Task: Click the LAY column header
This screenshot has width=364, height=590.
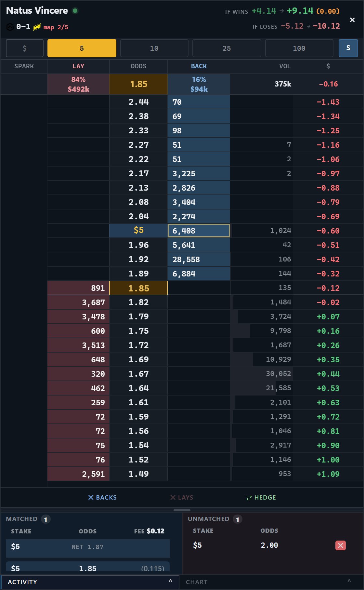Action: [x=78, y=66]
